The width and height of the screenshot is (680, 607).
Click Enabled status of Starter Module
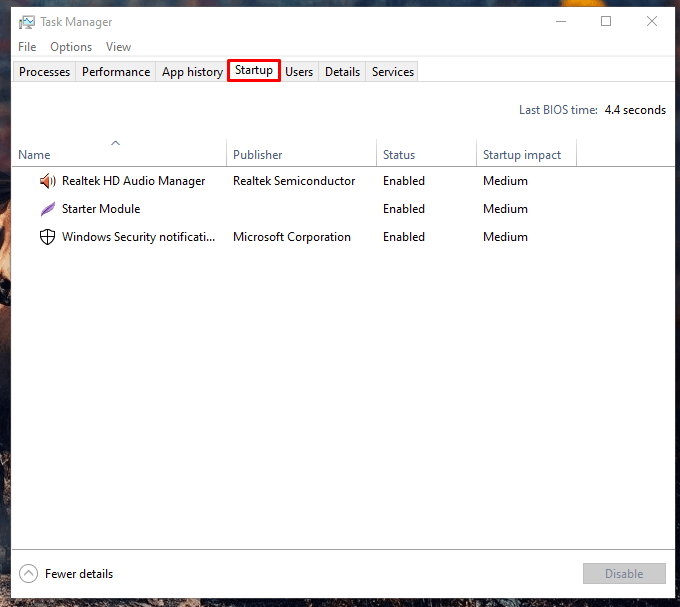(x=404, y=209)
